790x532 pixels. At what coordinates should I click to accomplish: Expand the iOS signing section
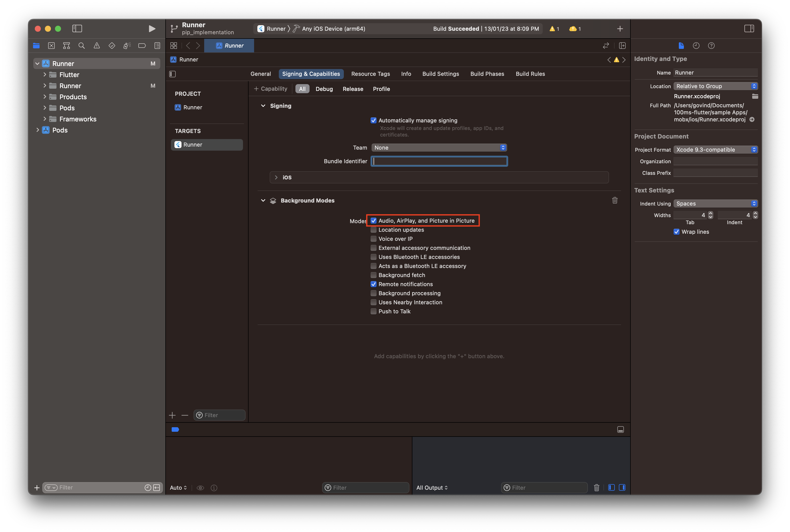coord(276,177)
